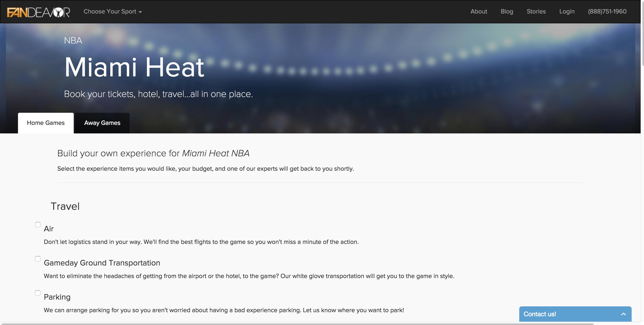
Task: Visit the Stories page
Action: 536,11
